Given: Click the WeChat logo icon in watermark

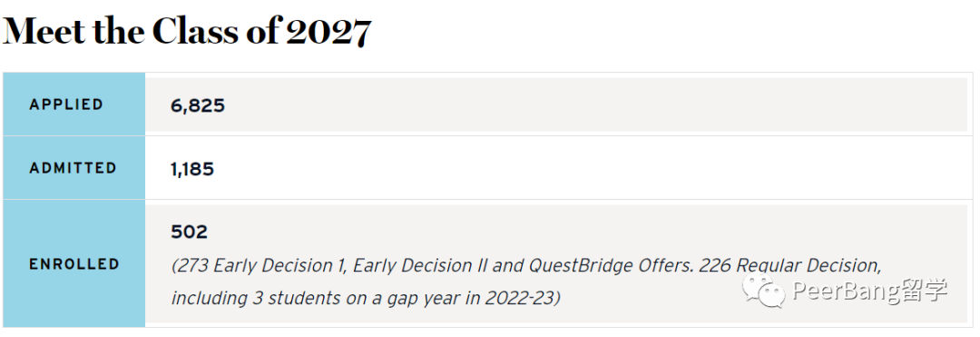Looking at the screenshot, I should coord(763,292).
